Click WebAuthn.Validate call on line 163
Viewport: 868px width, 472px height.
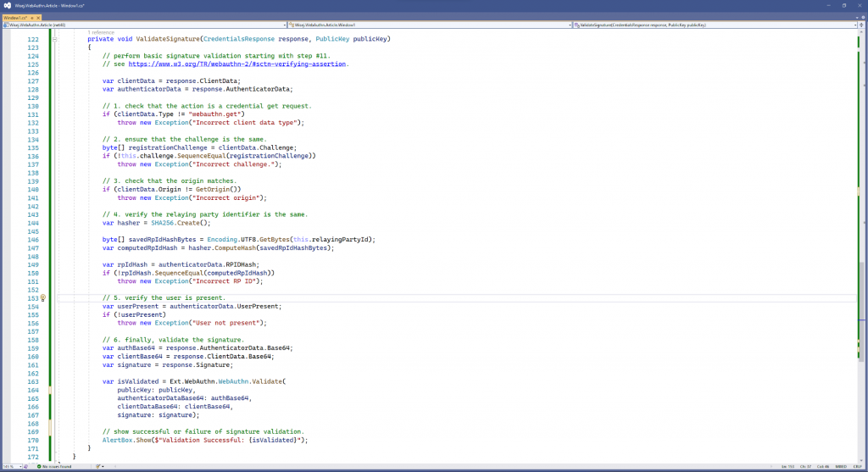pyautogui.click(x=250, y=381)
